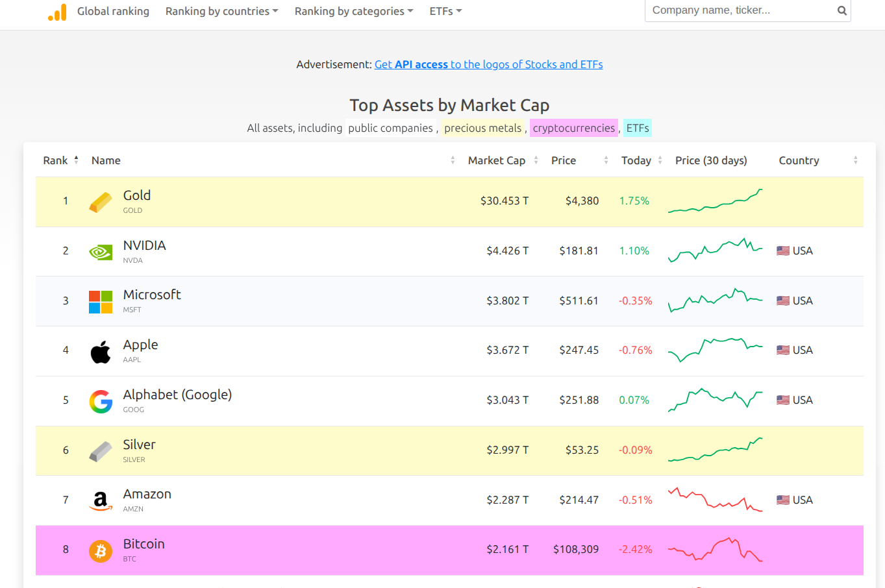Viewport: 885px width, 588px height.
Task: Click the USA flag in Apple row
Action: 783,350
